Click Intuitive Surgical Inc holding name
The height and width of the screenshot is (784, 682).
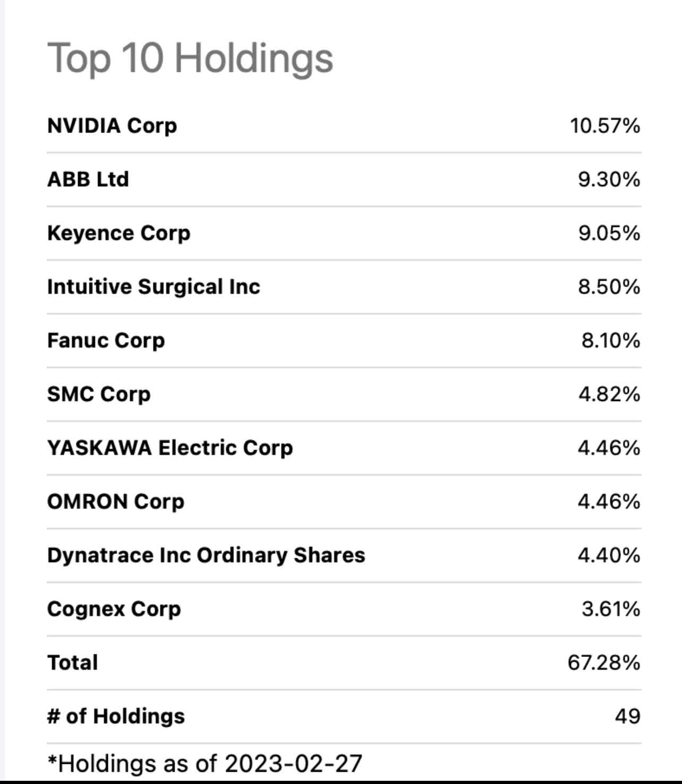[x=154, y=286]
